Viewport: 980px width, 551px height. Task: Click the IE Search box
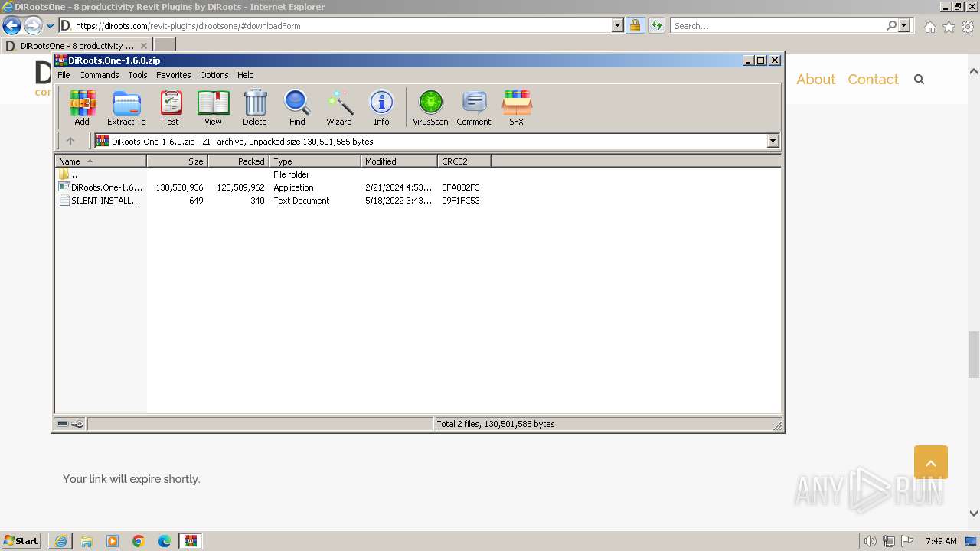coord(779,25)
